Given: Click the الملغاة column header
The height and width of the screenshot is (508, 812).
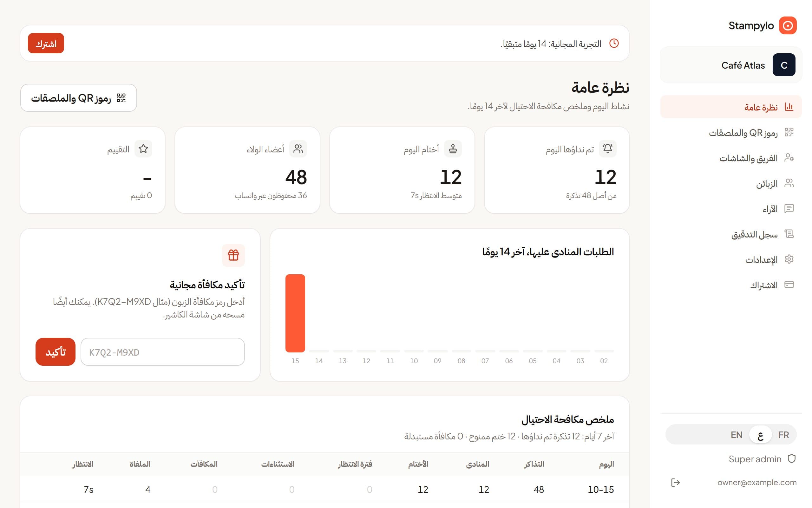Looking at the screenshot, I should click(x=140, y=464).
